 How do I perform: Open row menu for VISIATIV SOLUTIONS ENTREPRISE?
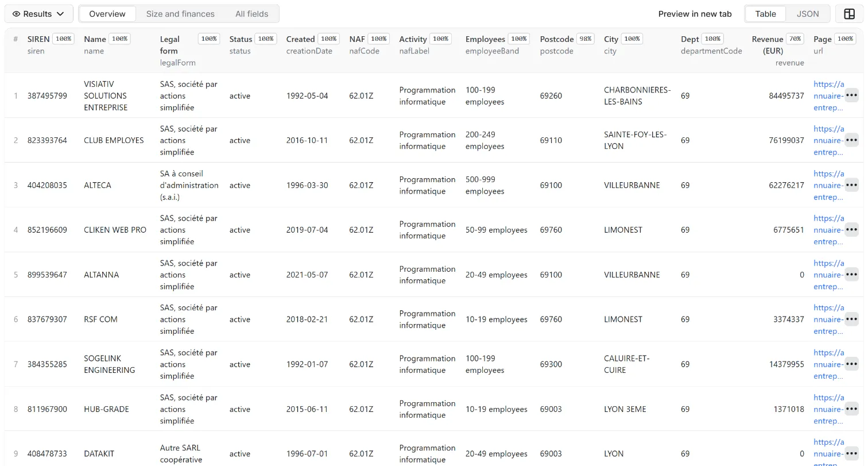coord(851,95)
